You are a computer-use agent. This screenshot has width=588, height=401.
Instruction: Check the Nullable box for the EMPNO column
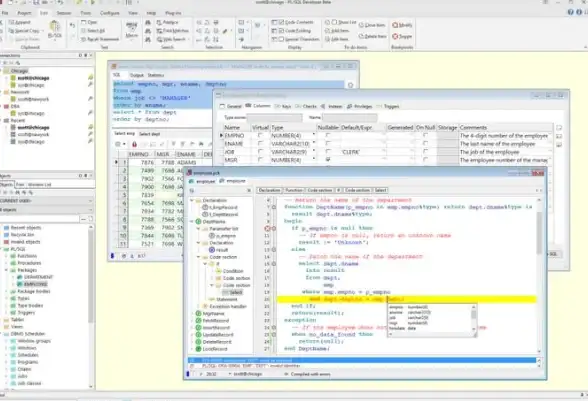pos(328,135)
